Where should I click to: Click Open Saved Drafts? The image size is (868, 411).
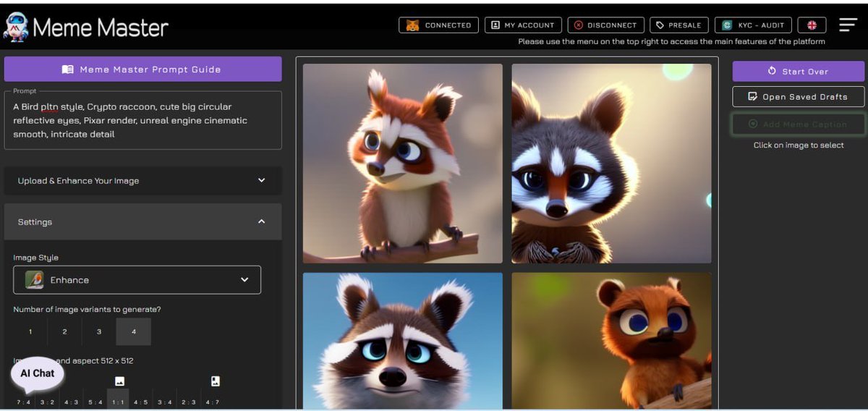798,97
